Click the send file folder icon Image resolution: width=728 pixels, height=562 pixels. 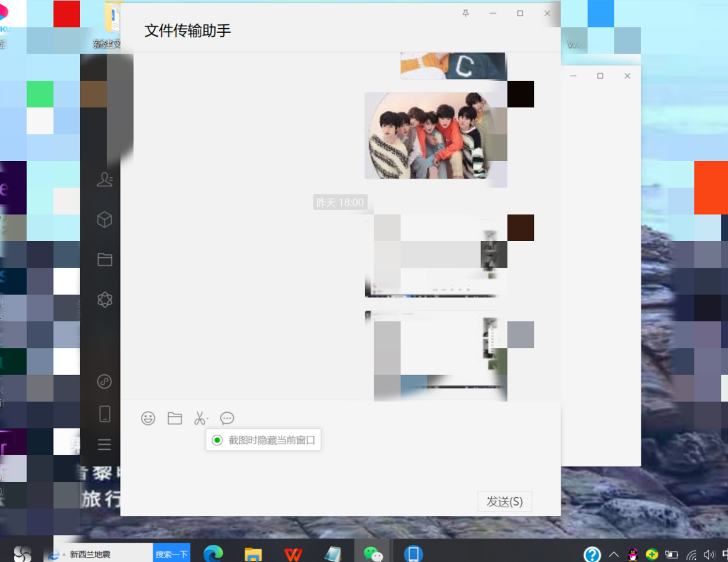click(x=175, y=418)
